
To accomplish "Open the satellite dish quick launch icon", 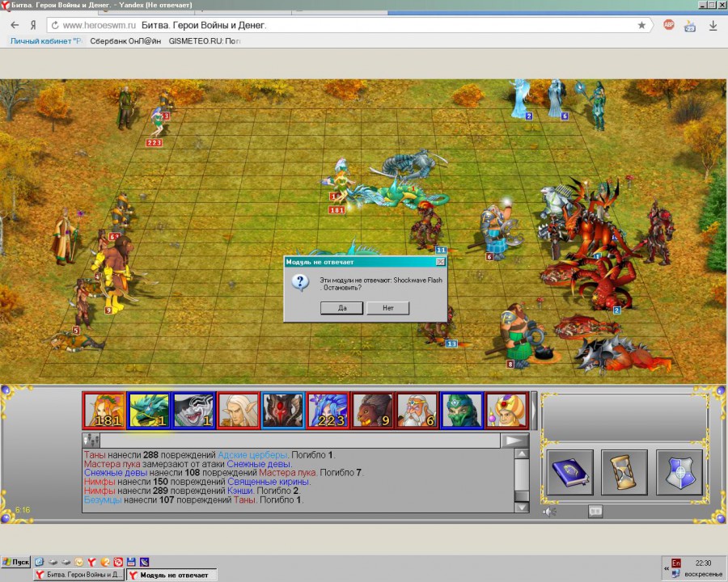I will click(145, 562).
